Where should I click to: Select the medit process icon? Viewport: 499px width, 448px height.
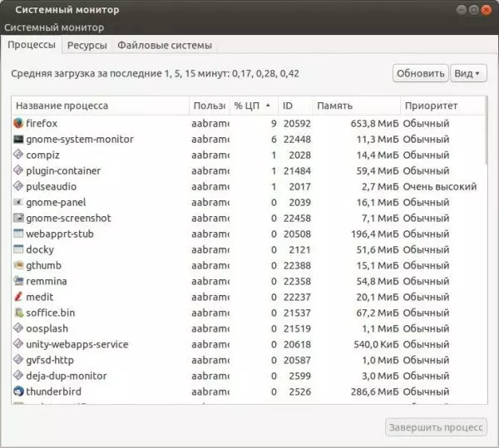(x=19, y=297)
